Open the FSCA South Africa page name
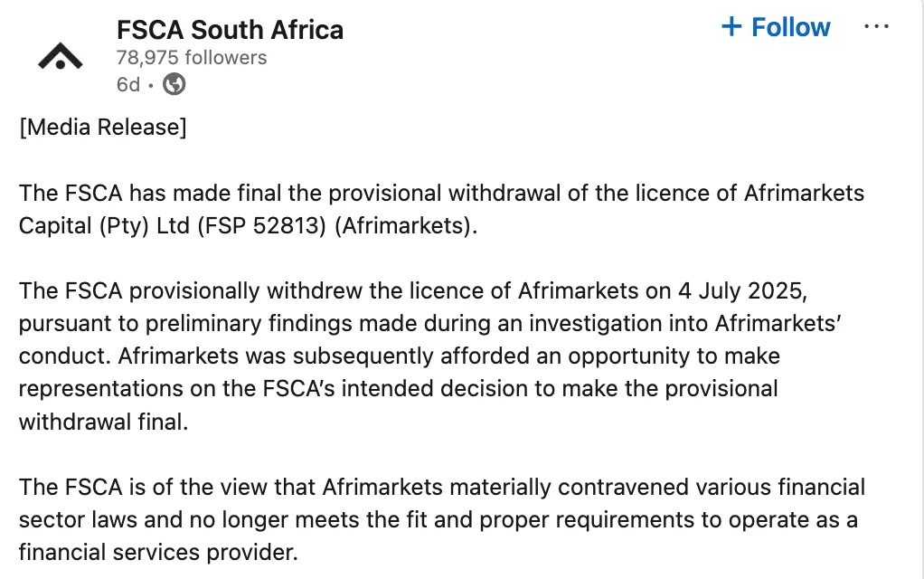Image resolution: width=924 pixels, height=579 pixels. pyautogui.click(x=230, y=30)
